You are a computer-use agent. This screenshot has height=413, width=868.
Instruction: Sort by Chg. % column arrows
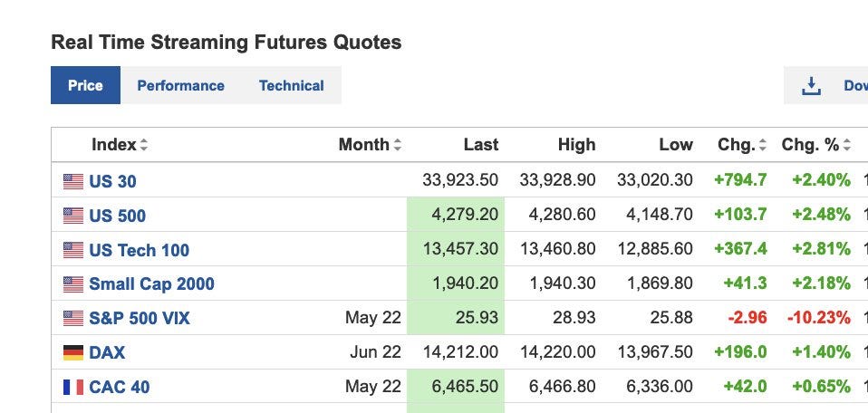coord(846,145)
